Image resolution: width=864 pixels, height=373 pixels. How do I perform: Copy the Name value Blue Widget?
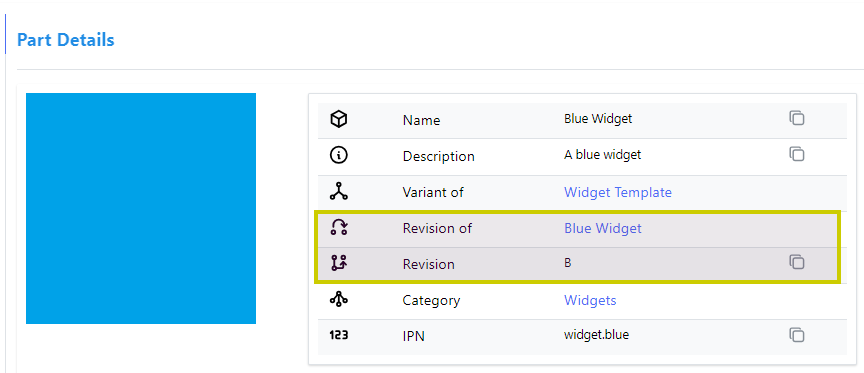pos(796,118)
